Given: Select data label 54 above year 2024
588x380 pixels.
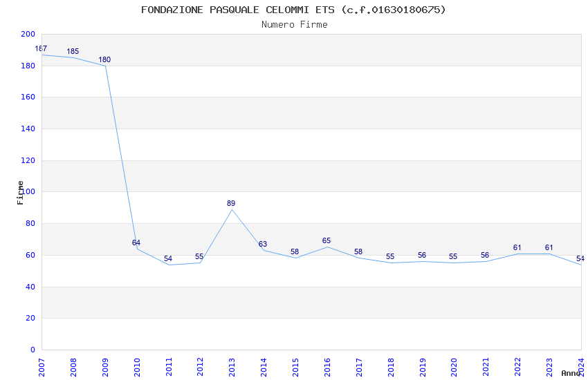Looking at the screenshot, I should (580, 258).
